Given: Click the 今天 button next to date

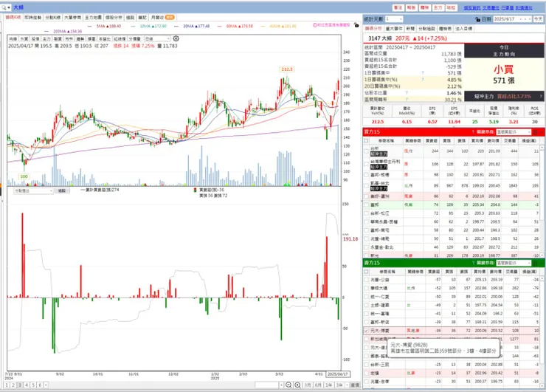Looking at the screenshot, I should pyautogui.click(x=539, y=19).
